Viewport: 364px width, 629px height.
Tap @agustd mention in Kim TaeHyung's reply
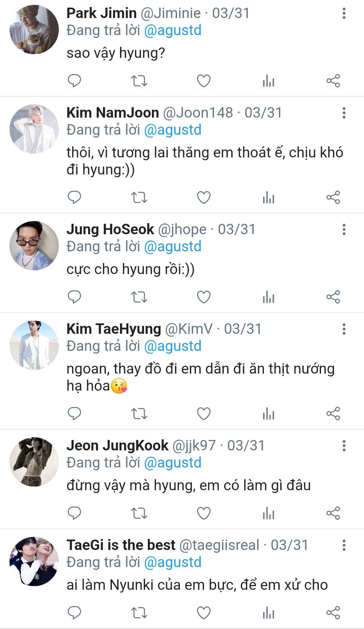click(173, 346)
